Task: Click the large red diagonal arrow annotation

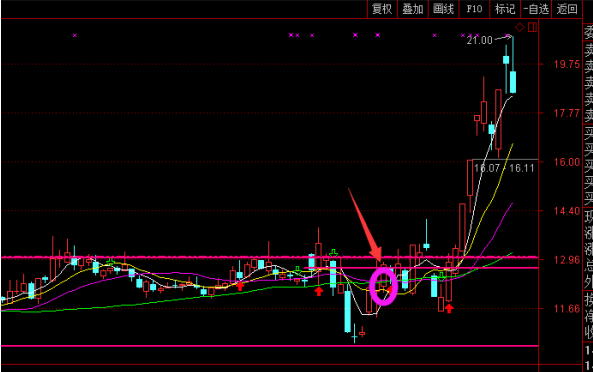Action: [365, 224]
